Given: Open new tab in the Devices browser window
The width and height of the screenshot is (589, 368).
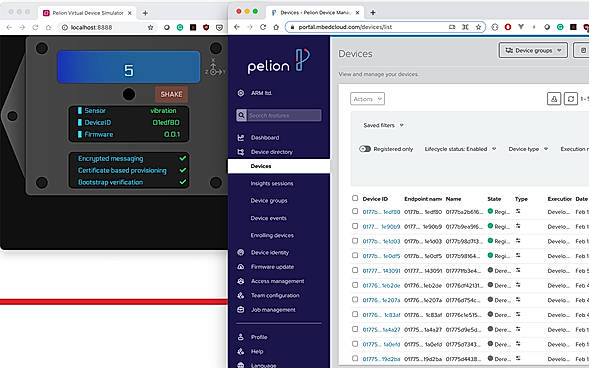Looking at the screenshot, I should click(373, 12).
